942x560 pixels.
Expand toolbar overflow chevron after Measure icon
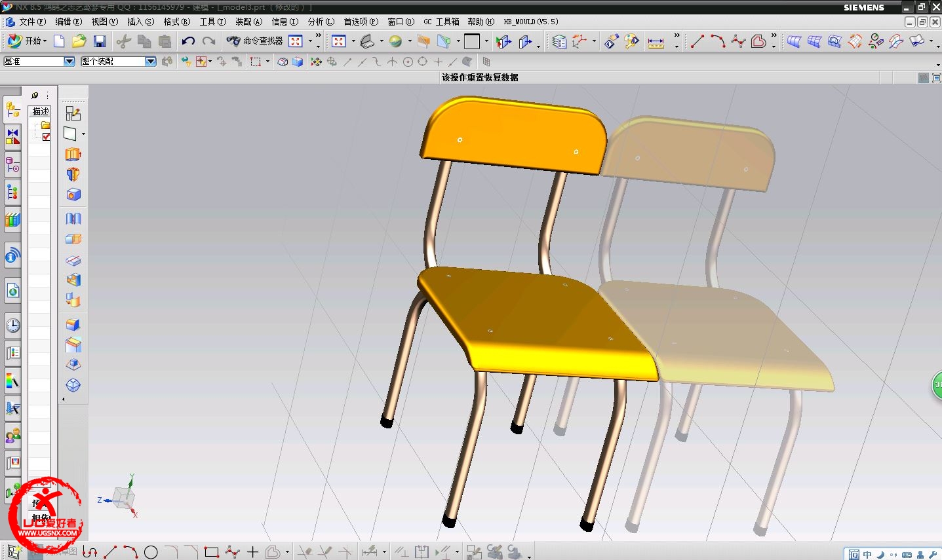[x=677, y=36]
